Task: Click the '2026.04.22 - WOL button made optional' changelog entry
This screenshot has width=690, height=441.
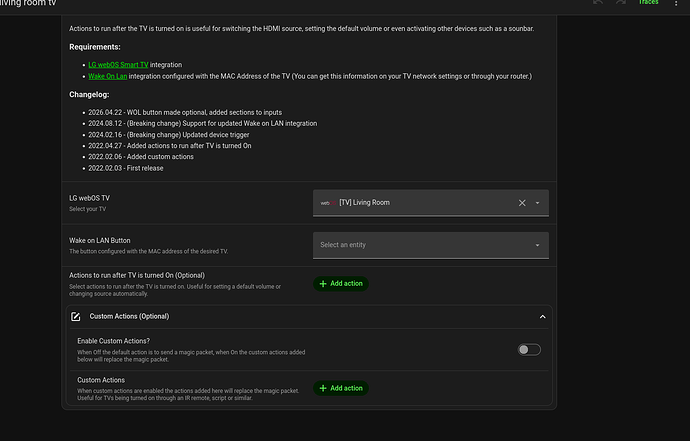Action: (x=185, y=112)
